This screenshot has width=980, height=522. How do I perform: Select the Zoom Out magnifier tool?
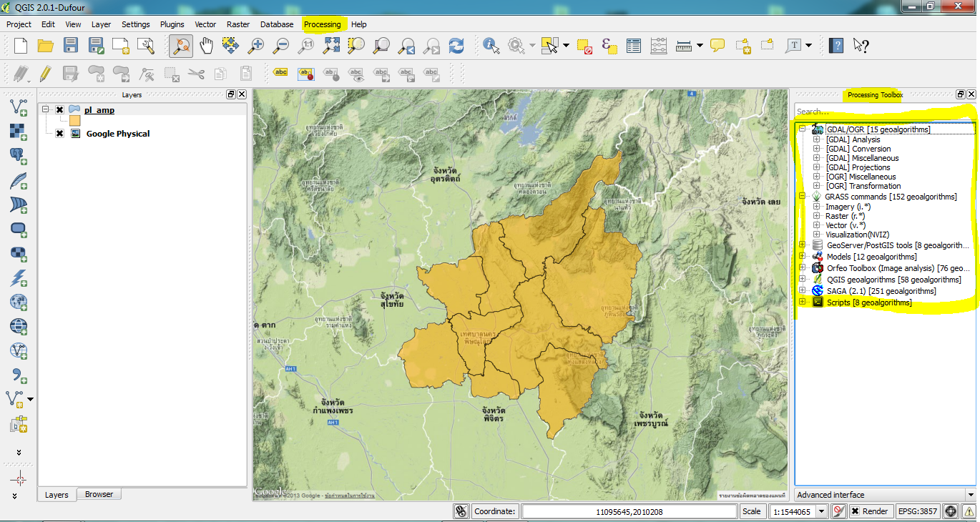pyautogui.click(x=280, y=46)
